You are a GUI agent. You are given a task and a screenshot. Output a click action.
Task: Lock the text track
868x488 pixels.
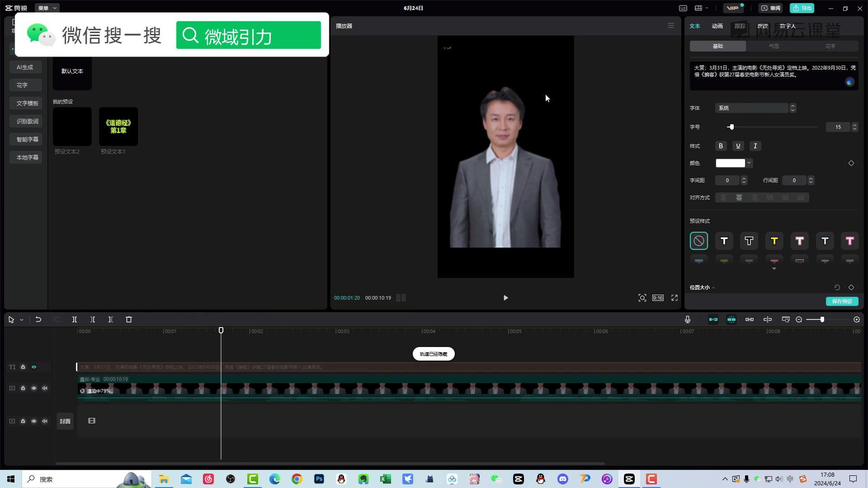coord(23,367)
